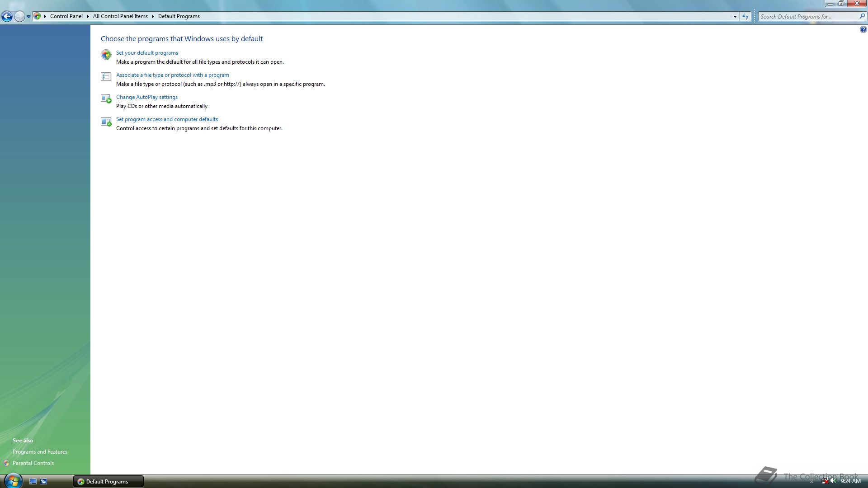Image resolution: width=868 pixels, height=488 pixels.
Task: Open Set program access and computer defaults
Action: click(167, 119)
